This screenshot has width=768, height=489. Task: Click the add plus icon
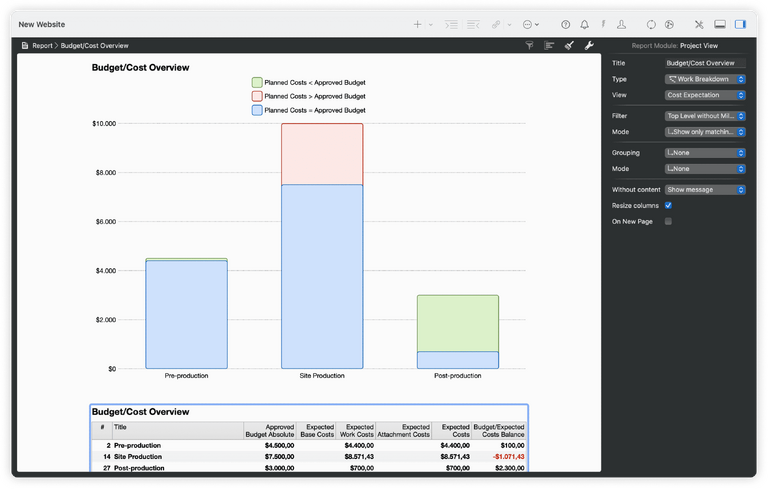(418, 24)
